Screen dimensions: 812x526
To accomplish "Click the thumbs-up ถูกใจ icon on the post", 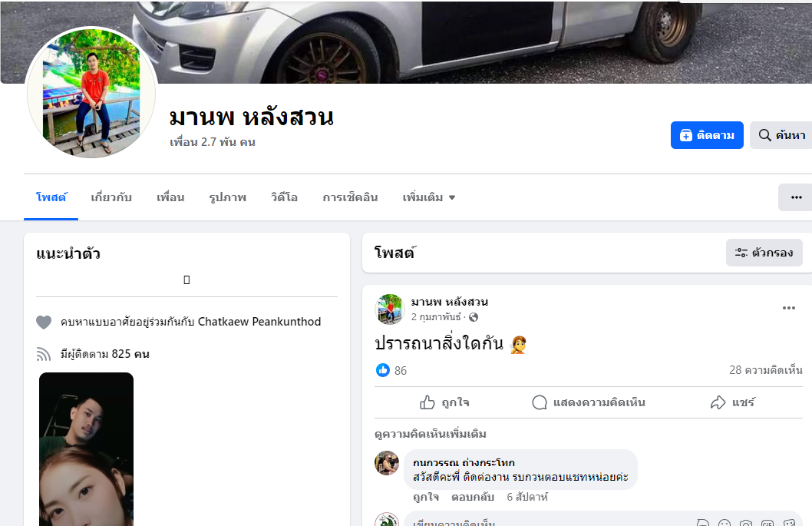I will coord(427,402).
